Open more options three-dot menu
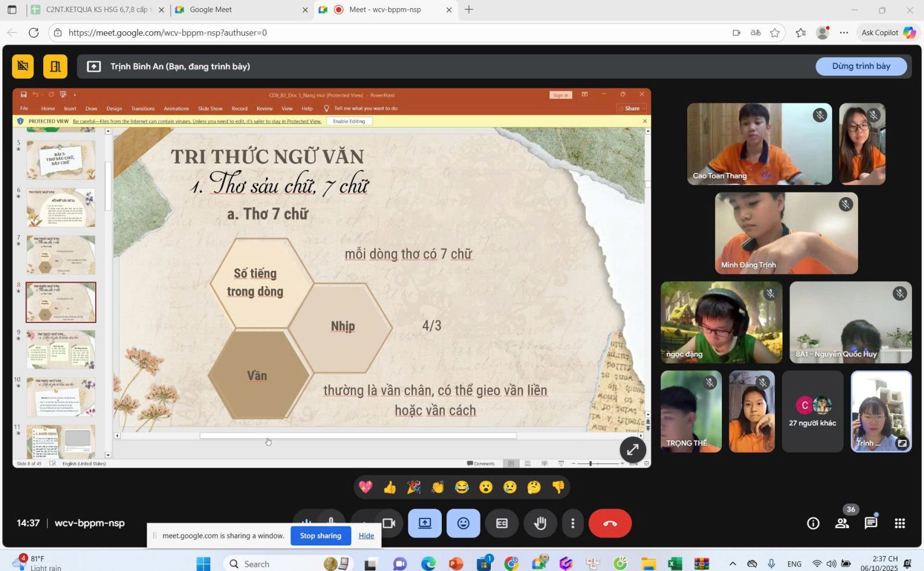This screenshot has height=571, width=924. click(572, 523)
